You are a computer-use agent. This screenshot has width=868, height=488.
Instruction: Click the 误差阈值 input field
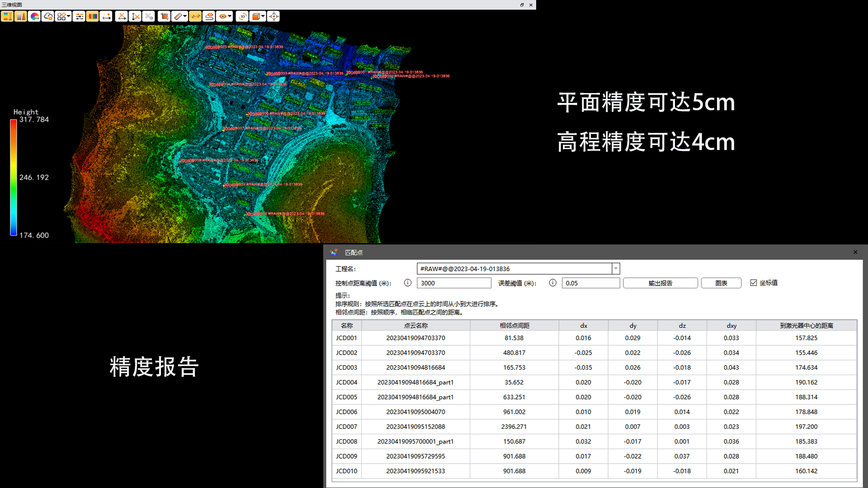(590, 283)
